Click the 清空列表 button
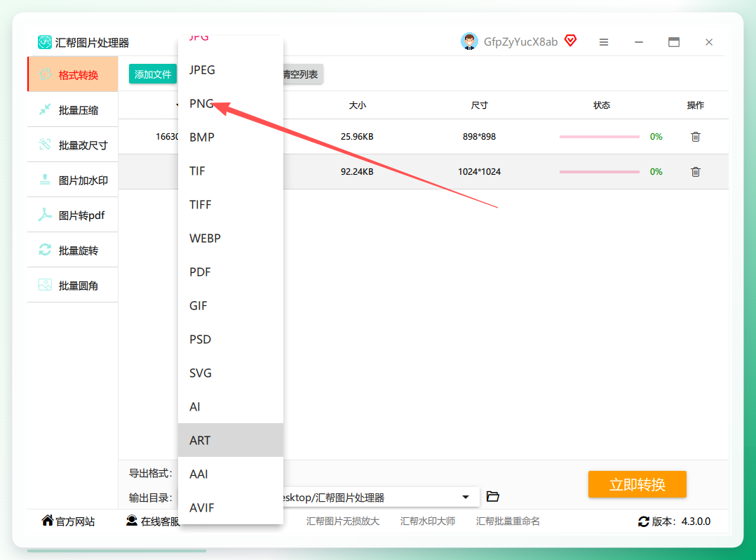The image size is (756, 560). [302, 74]
